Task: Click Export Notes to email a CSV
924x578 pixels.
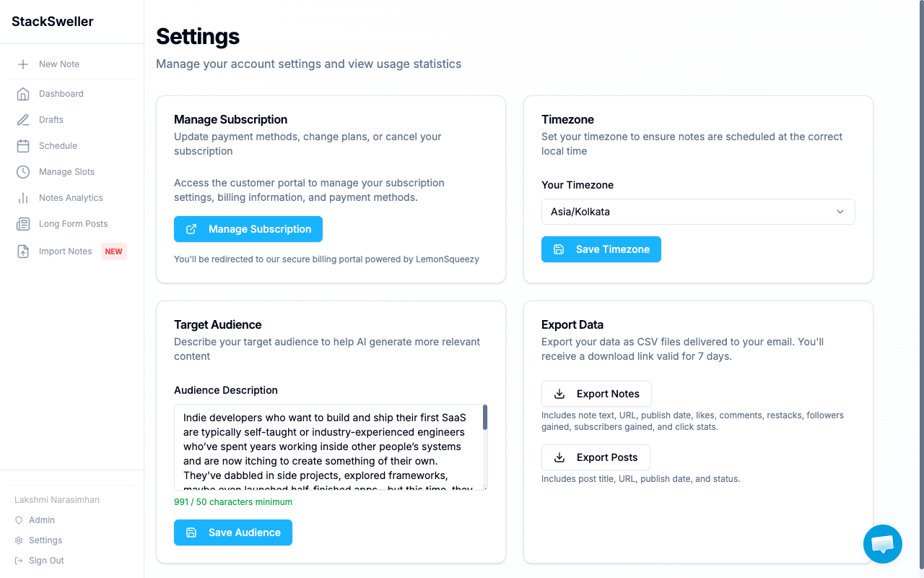Action: [596, 394]
